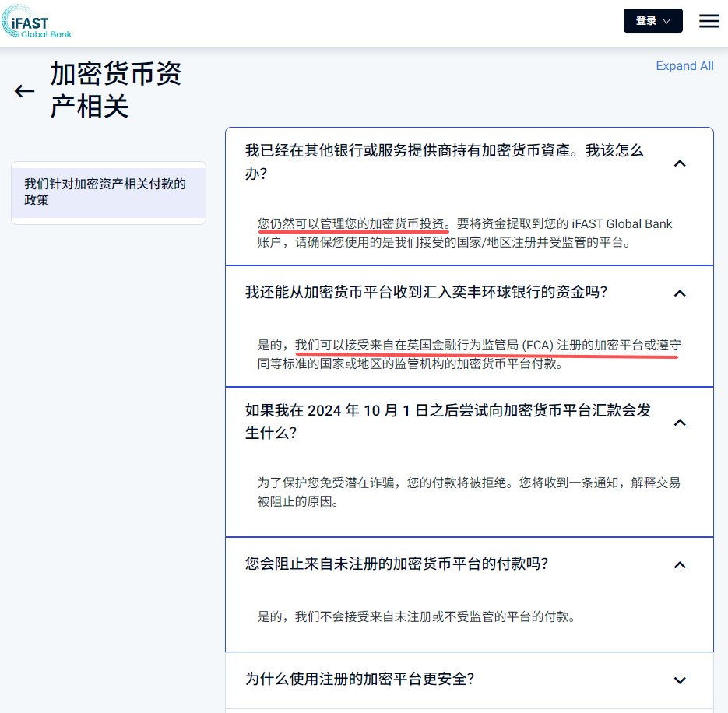Screen dimensions: 728x713
Task: Collapse the question 我还能从加密货币平台收到汇入奕丰环球银行的资金吗
Action: pyautogui.click(x=680, y=293)
